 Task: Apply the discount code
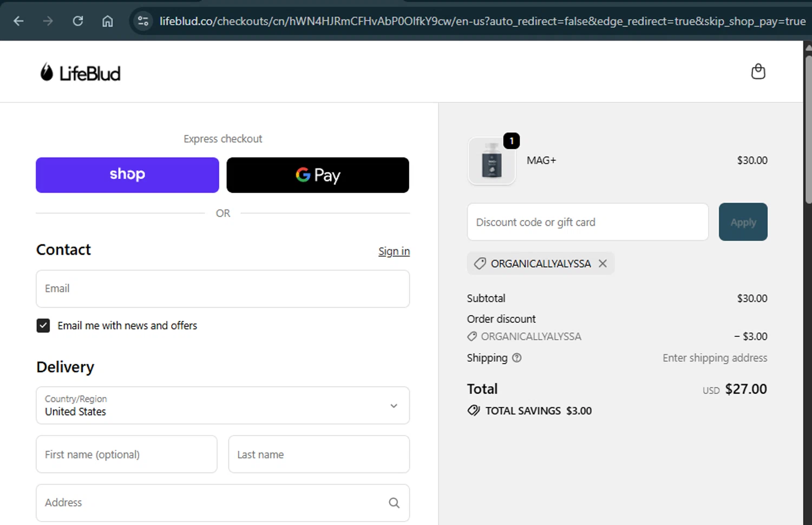point(743,222)
